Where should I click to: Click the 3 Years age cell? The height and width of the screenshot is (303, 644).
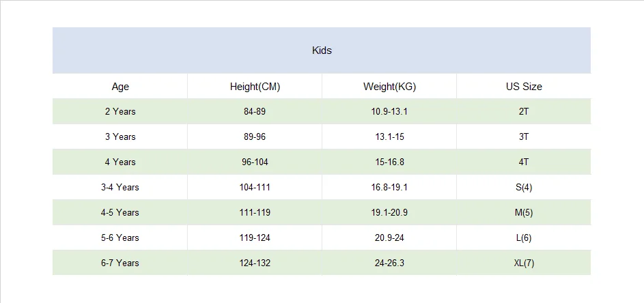click(x=120, y=136)
